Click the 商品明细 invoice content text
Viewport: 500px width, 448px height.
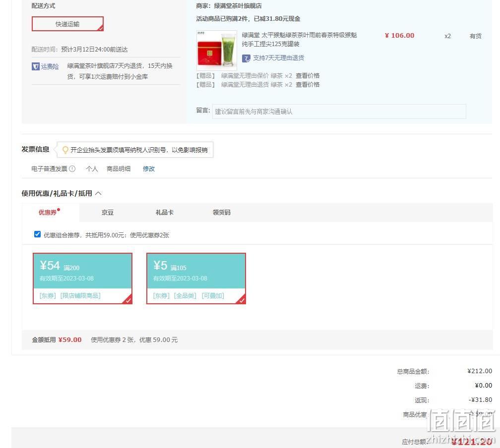(x=118, y=169)
